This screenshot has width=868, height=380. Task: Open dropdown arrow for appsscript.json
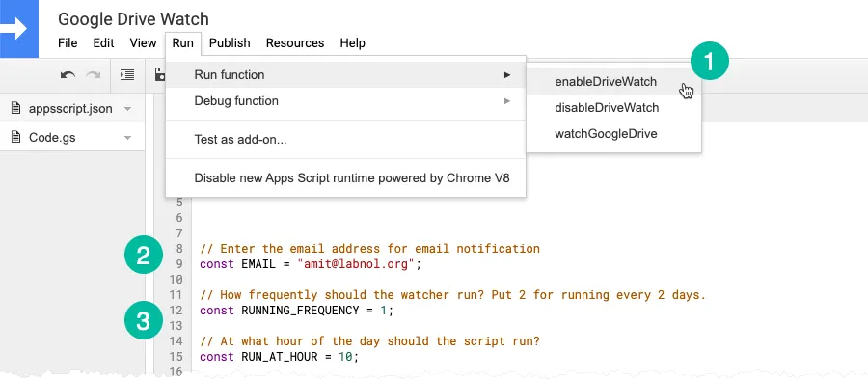(128, 109)
